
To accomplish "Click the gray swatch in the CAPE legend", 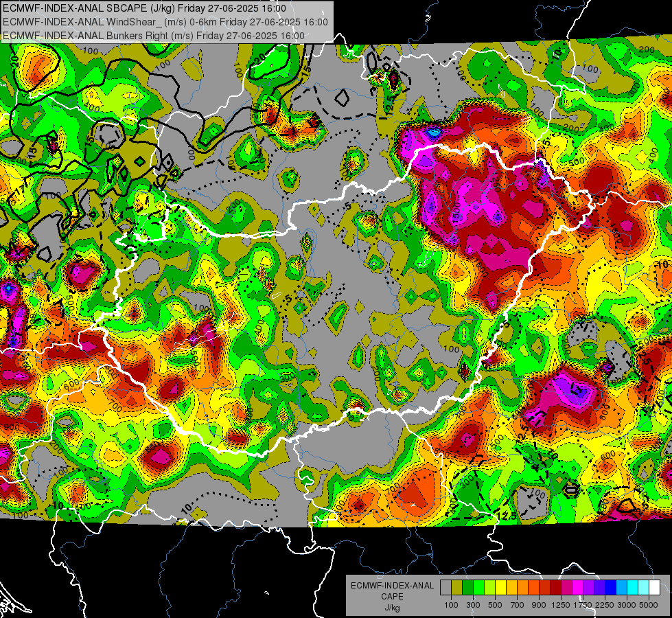I will click(445, 588).
